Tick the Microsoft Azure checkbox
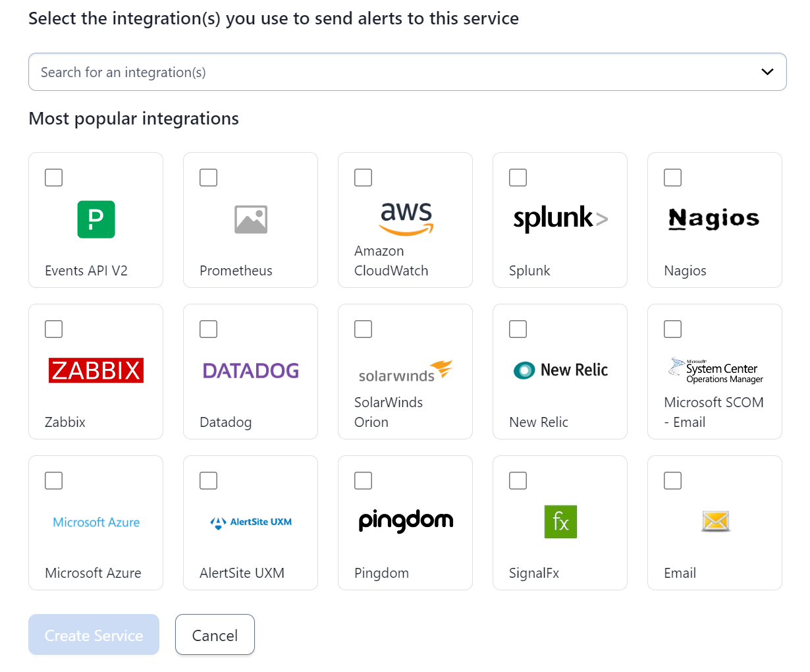This screenshot has height=672, width=810. pyautogui.click(x=54, y=481)
